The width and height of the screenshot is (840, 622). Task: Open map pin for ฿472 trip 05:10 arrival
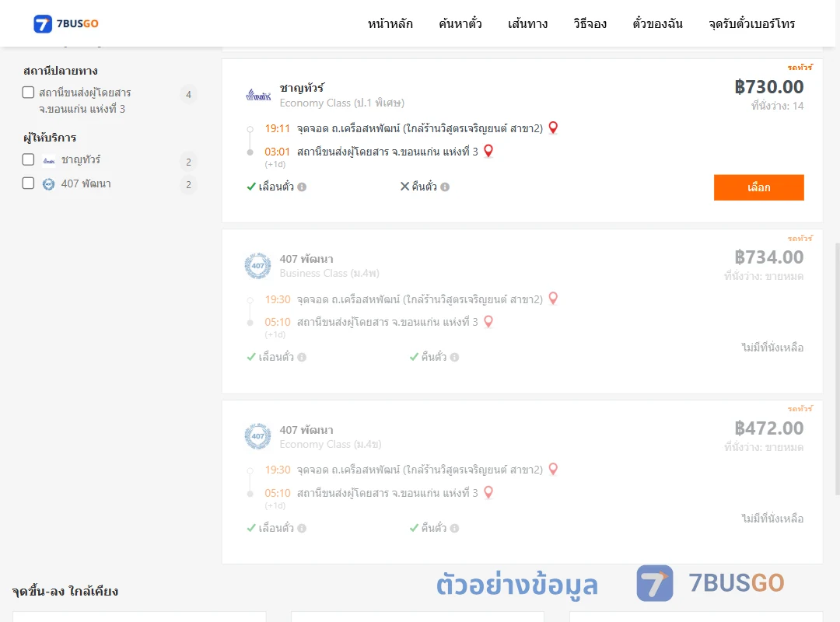(488, 492)
